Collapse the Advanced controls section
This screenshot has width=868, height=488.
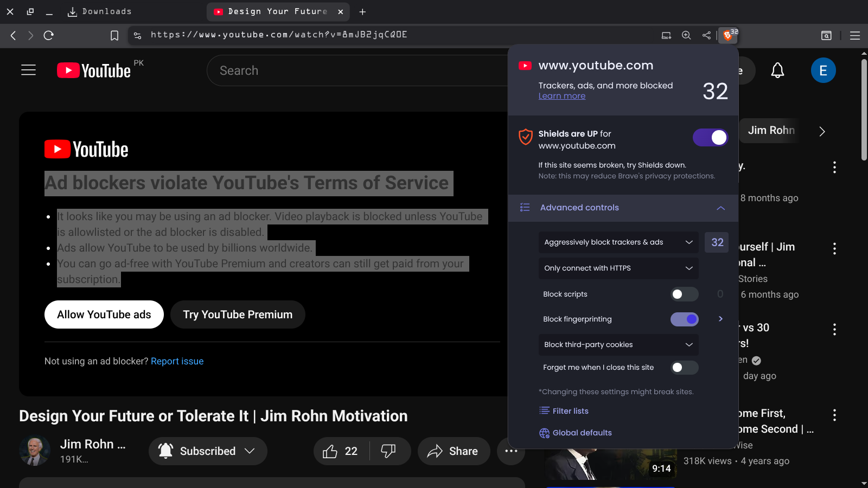coord(720,208)
